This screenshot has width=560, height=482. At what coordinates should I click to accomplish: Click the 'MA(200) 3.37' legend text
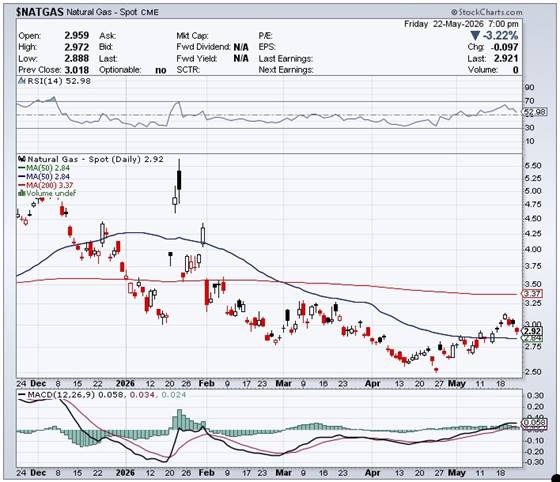click(x=50, y=185)
